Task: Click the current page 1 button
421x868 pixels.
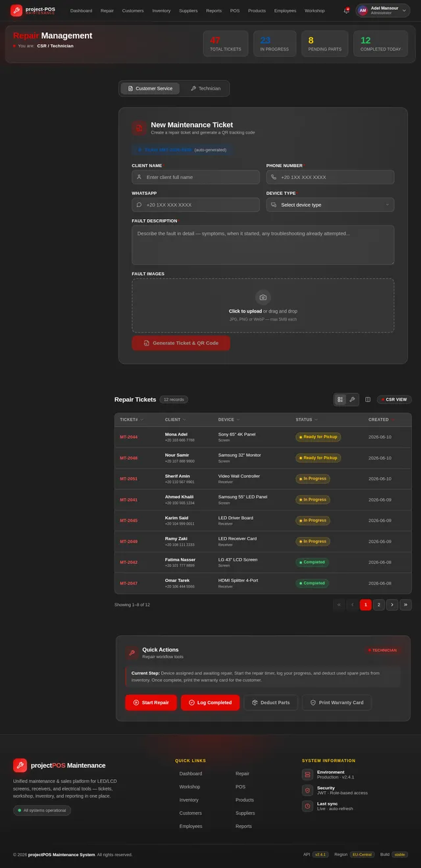Action: [366, 605]
